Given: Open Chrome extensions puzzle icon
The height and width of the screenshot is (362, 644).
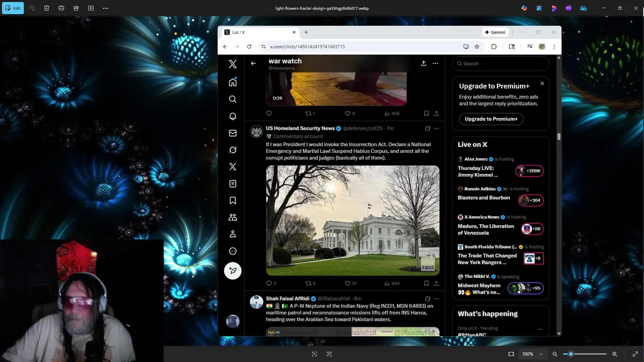Looking at the screenshot, I should pyautogui.click(x=494, y=46).
